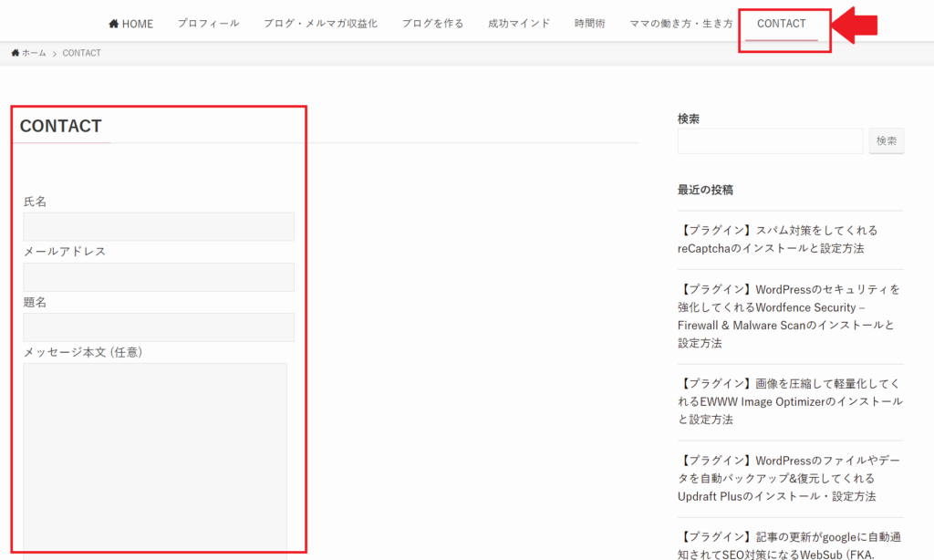Focus the メールアドレス input field
Viewport: 934px width, 560px height.
[159, 277]
